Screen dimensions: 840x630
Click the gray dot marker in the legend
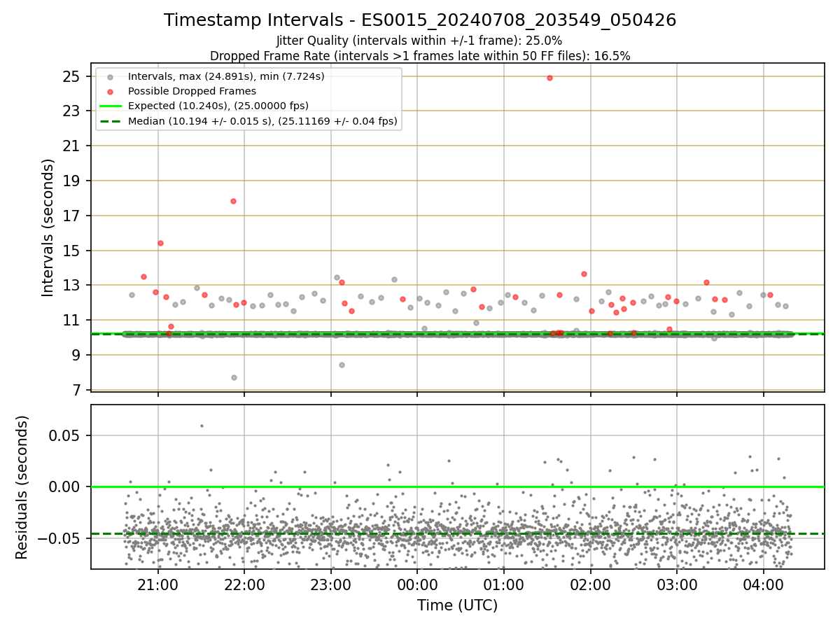(110, 76)
